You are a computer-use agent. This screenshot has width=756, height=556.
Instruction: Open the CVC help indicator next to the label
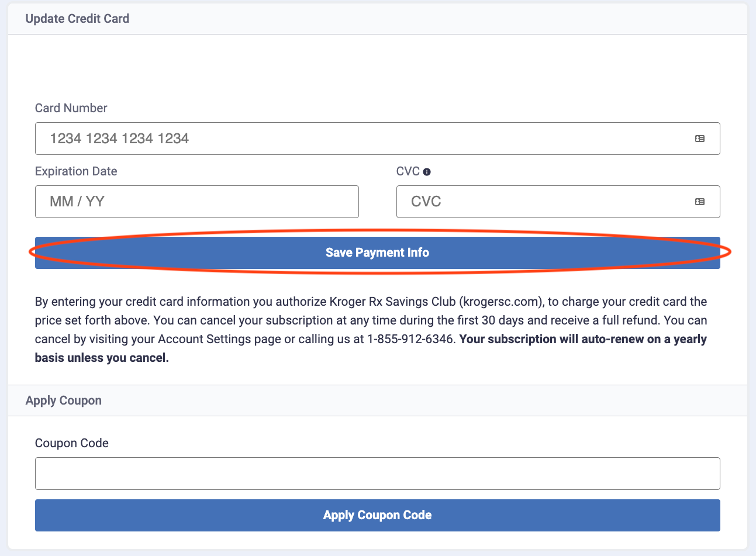pyautogui.click(x=427, y=171)
